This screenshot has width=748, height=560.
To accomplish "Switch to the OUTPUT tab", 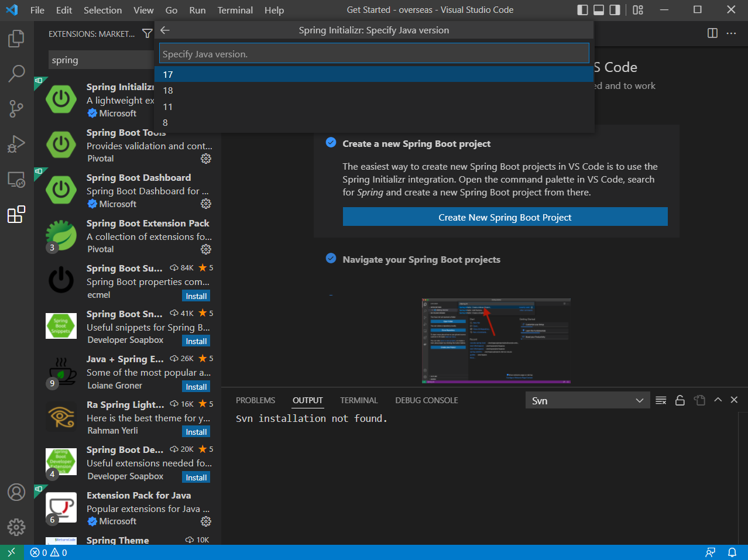I will point(308,400).
